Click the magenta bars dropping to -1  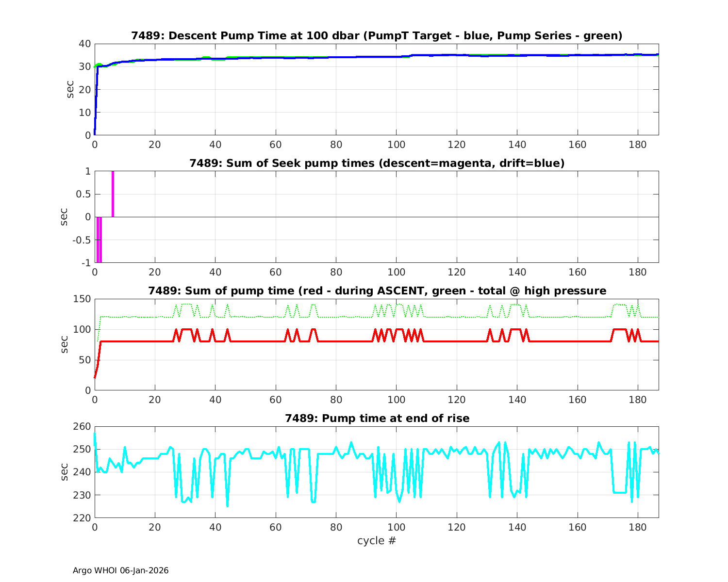[99, 240]
